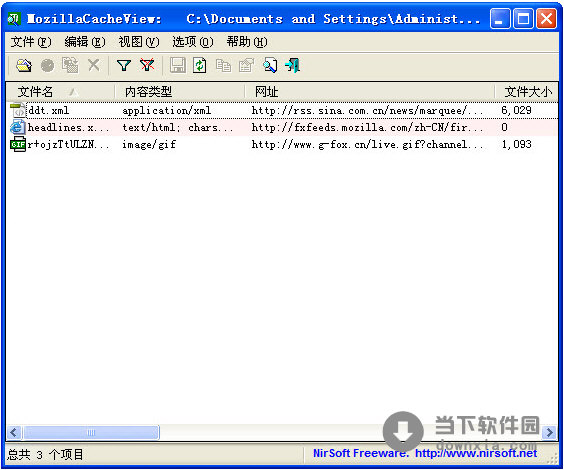Open the 文件(F) menu
This screenshot has width=564, height=470.
coord(31,42)
